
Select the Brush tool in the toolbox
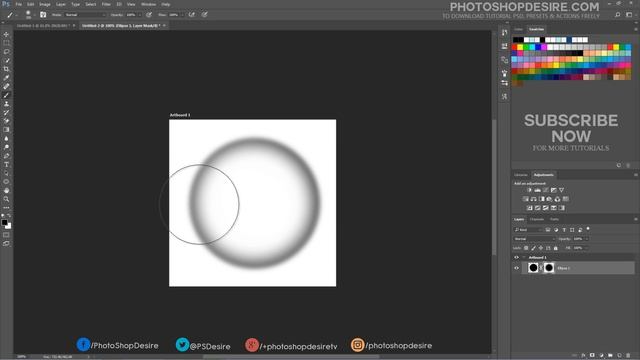6,95
